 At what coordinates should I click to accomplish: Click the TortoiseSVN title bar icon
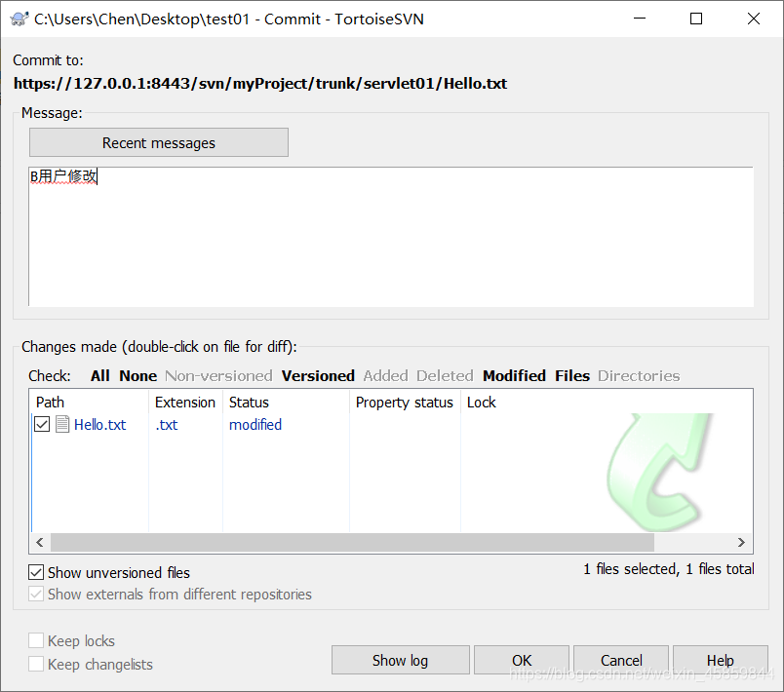click(19, 19)
